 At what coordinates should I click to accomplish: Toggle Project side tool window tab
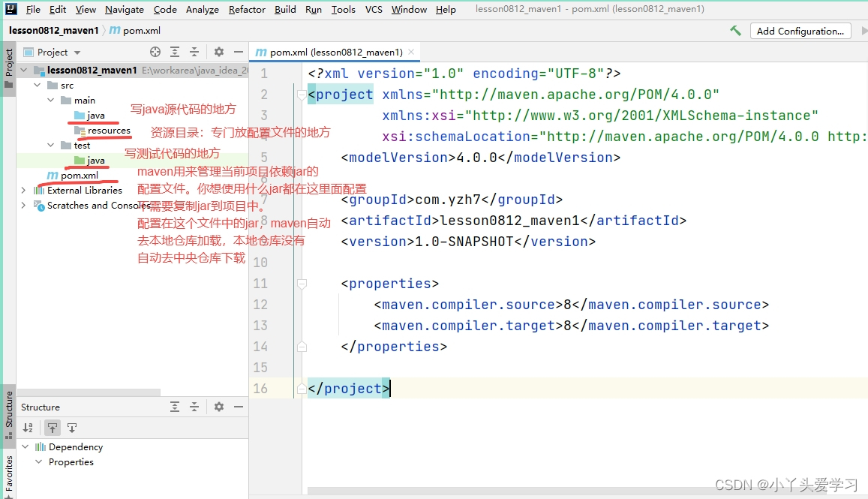9,68
